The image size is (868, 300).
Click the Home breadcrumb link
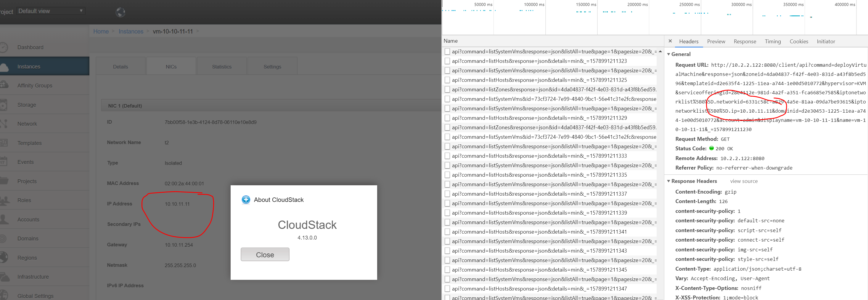click(x=101, y=31)
